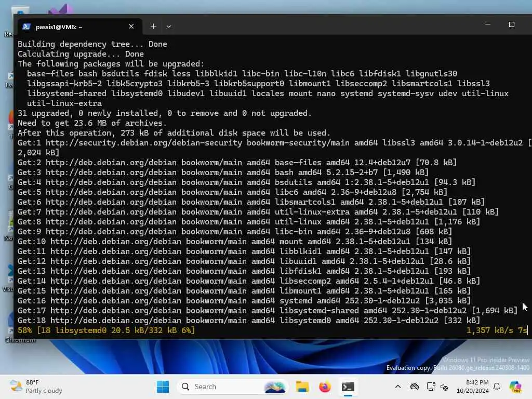The width and height of the screenshot is (532, 399).
Task: Click the Terminal icon in the taskbar
Action: (x=348, y=387)
